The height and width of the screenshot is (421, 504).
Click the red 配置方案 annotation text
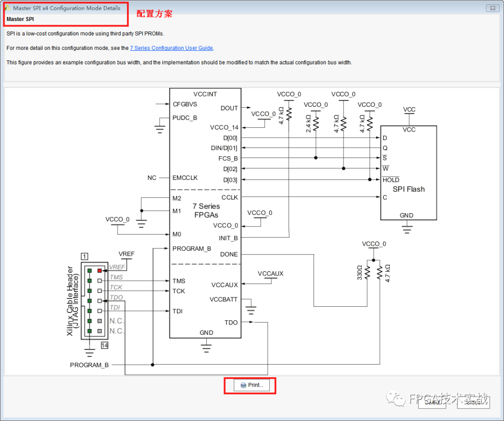click(154, 14)
